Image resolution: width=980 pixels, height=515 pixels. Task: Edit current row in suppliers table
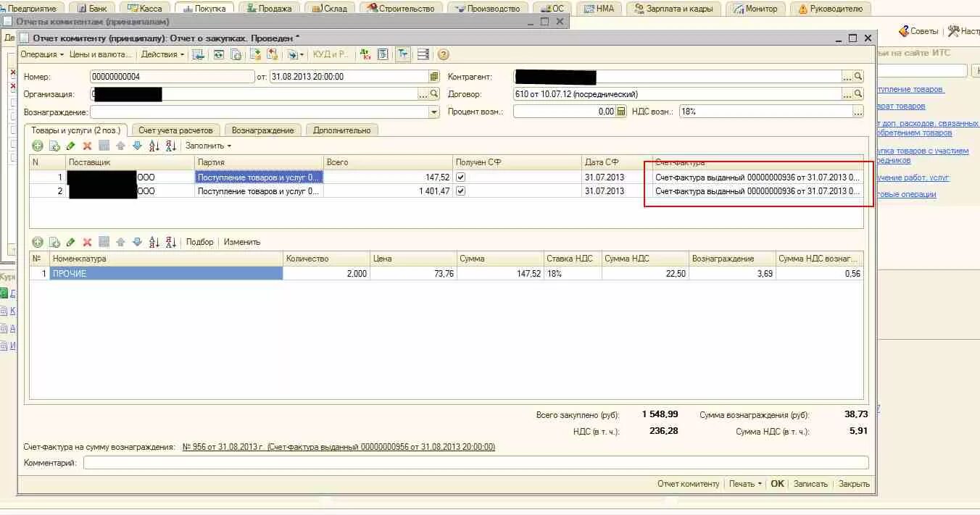pos(70,146)
